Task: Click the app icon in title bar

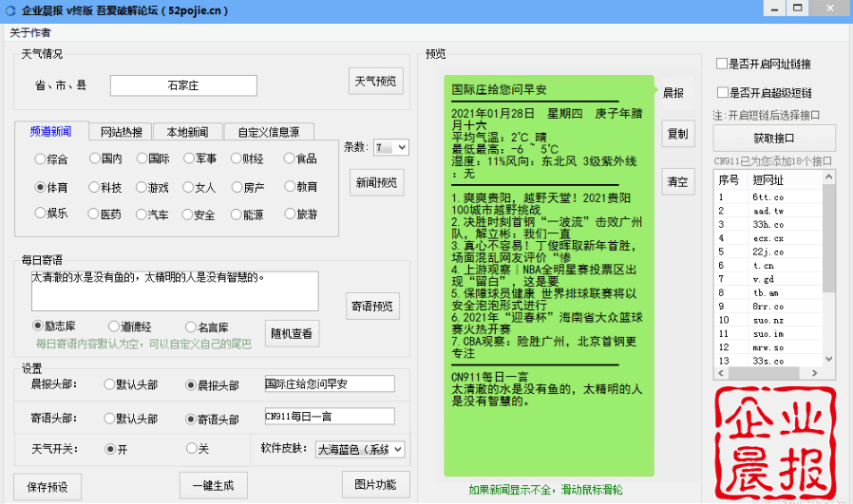Action: [10, 9]
